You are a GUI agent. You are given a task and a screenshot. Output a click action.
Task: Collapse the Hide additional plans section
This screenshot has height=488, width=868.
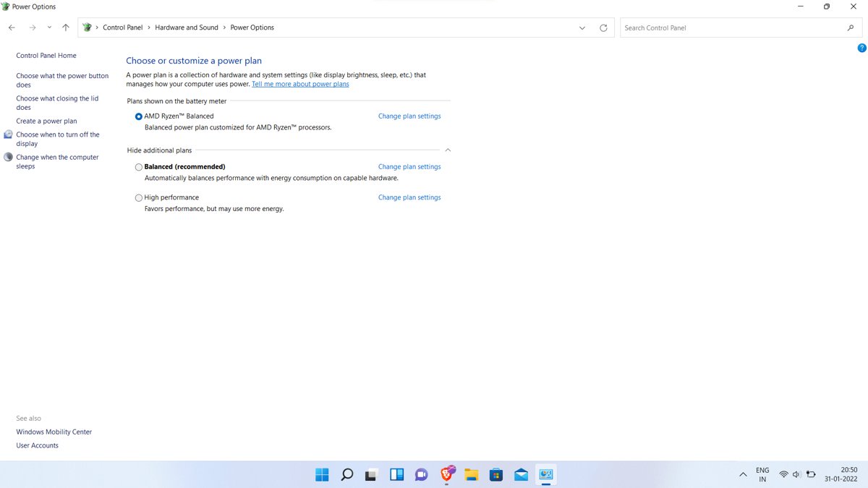[448, 150]
